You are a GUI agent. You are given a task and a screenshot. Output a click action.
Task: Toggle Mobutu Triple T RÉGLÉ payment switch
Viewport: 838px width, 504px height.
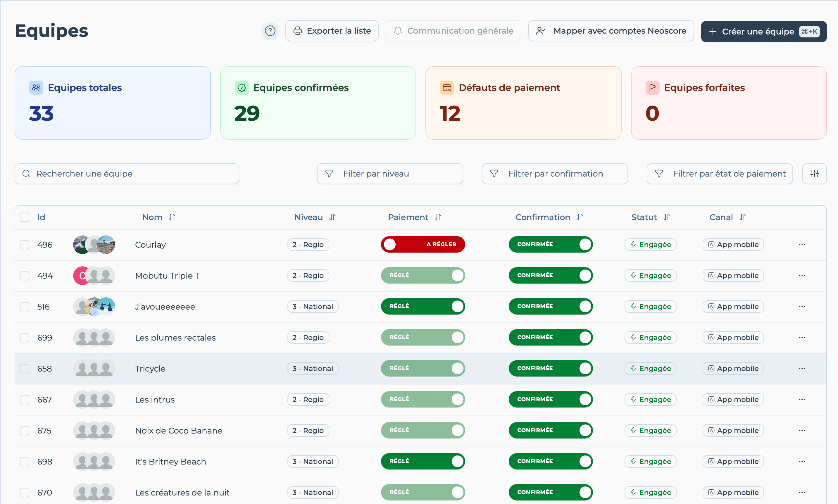point(423,275)
